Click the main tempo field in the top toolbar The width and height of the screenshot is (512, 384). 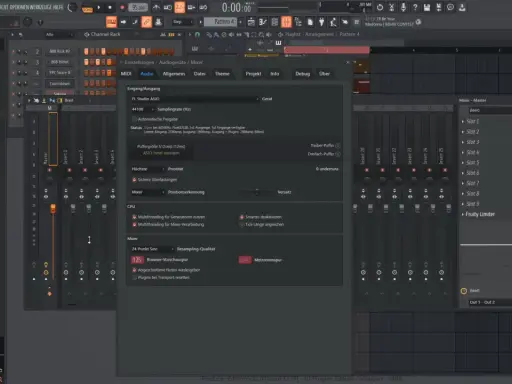pos(138,7)
